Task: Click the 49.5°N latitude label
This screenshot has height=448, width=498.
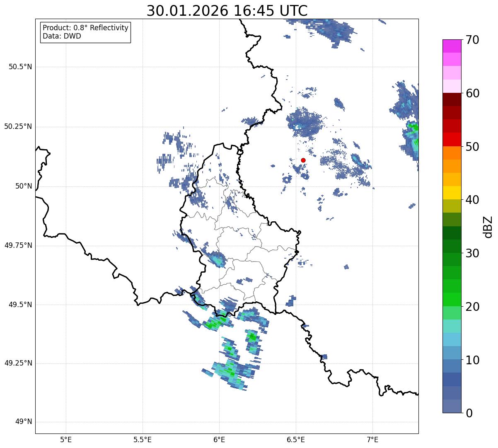Action: click(x=20, y=305)
